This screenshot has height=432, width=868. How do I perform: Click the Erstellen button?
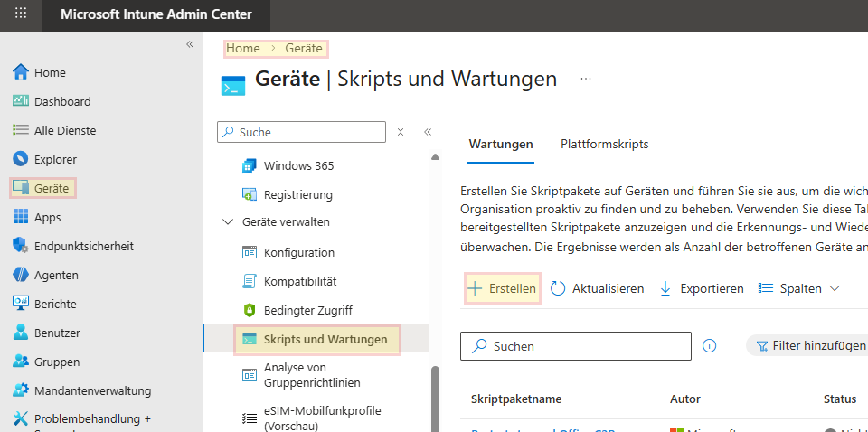pyautogui.click(x=502, y=288)
